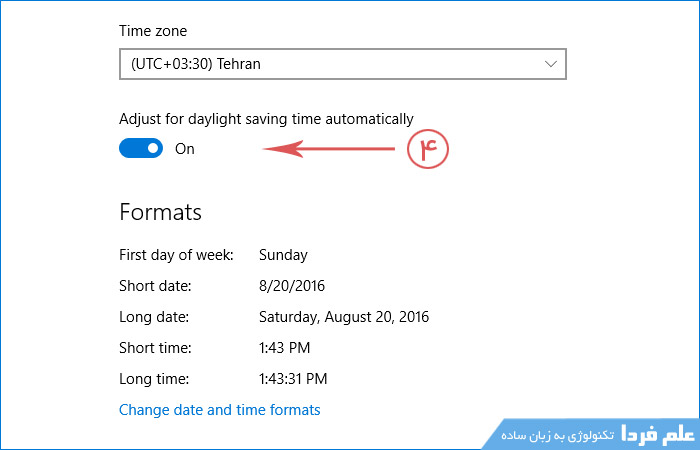The image size is (700, 450).
Task: Click "Adjust for daylight saving time automatically" label
Action: (266, 118)
